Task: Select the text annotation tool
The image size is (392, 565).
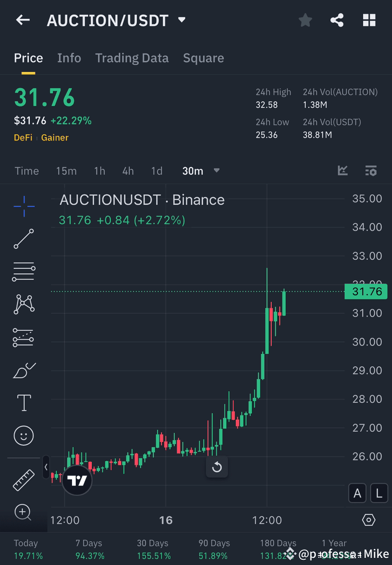Action: [24, 403]
